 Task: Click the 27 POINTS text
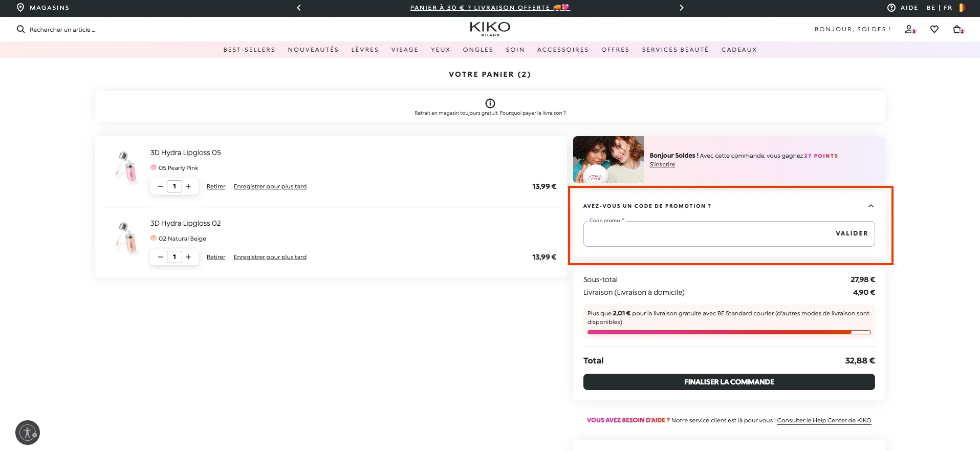point(821,156)
